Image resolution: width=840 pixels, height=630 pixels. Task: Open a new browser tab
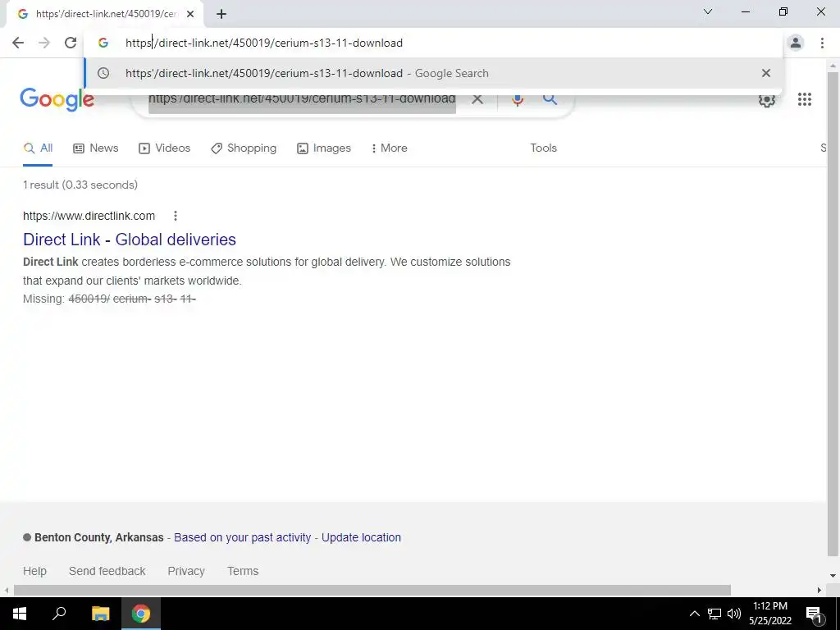tap(221, 15)
